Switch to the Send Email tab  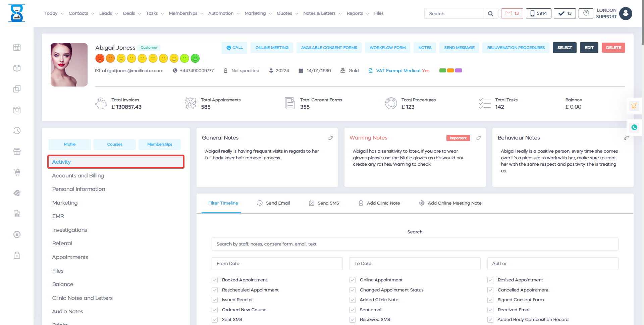[273, 203]
